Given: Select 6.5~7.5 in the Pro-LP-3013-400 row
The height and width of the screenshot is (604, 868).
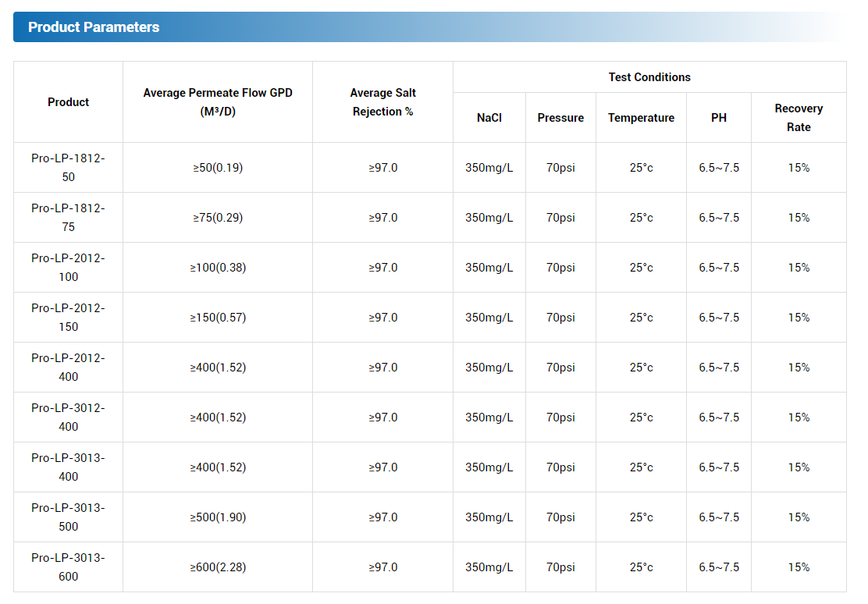Looking at the screenshot, I should point(719,467).
